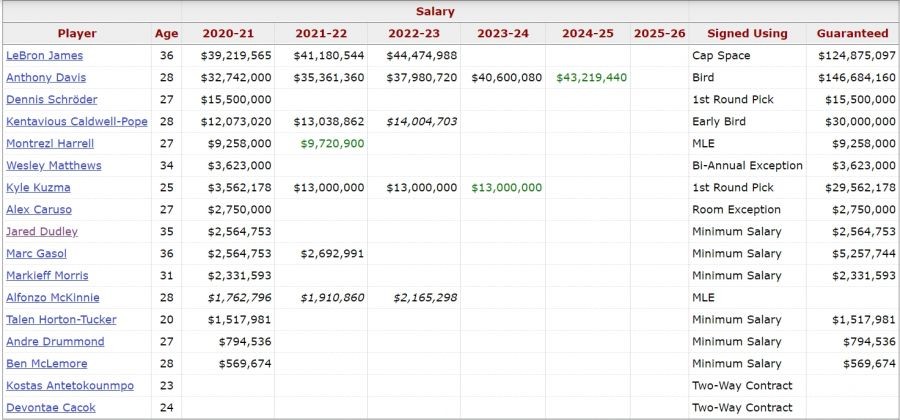
Task: Select the Player column header
Action: pos(77,33)
